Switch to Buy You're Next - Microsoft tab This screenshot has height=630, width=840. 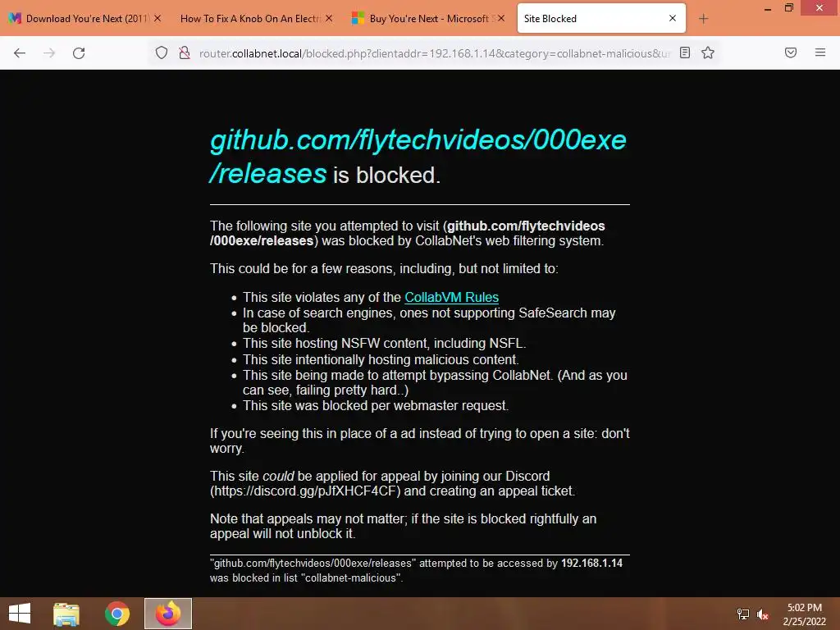427,19
